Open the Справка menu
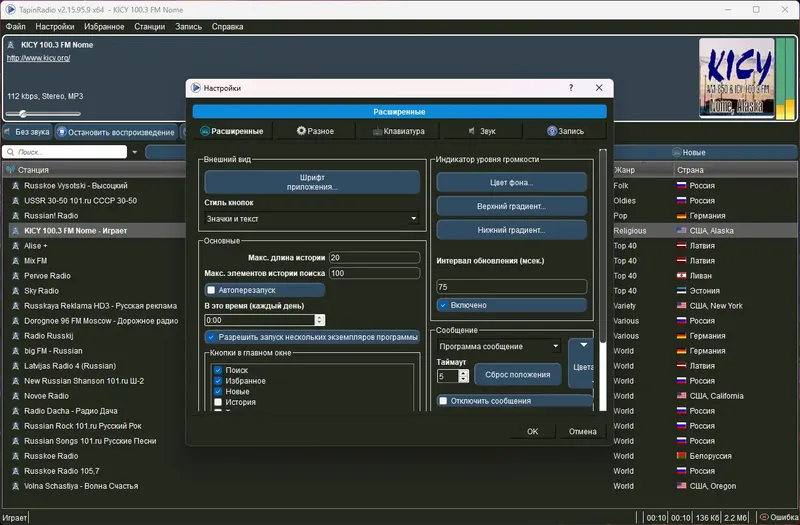The image size is (800, 525). (x=227, y=27)
